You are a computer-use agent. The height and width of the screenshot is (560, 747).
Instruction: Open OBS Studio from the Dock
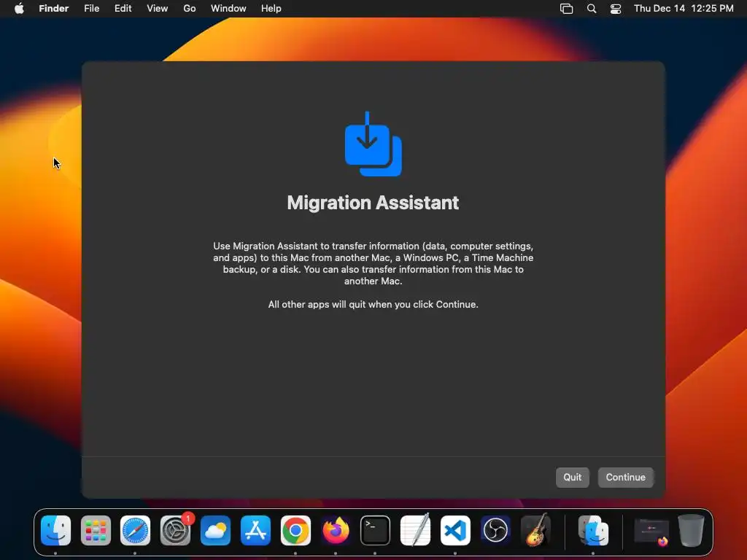[x=495, y=531]
